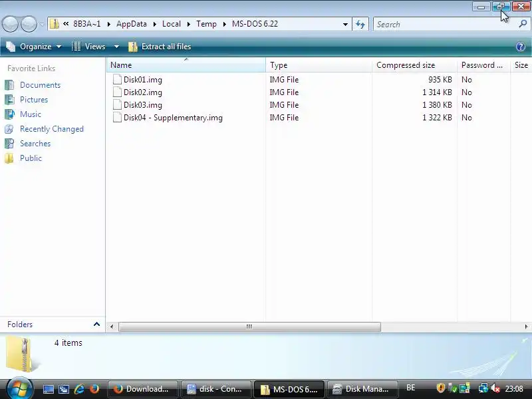The width and height of the screenshot is (532, 399).
Task: Switch to Download Firefox taskbar window
Action: [142, 389]
